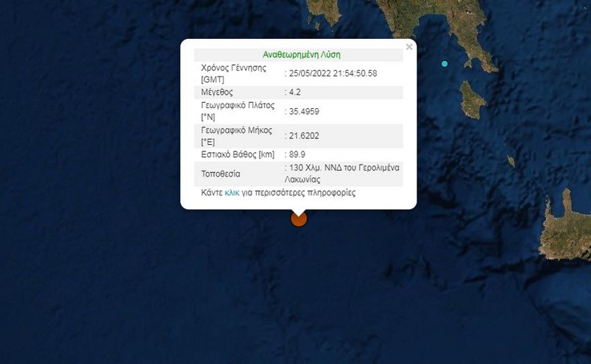Screen dimensions: 591x364
Task: Click the Messenia peninsula above the popup
Action: [x=324, y=13]
